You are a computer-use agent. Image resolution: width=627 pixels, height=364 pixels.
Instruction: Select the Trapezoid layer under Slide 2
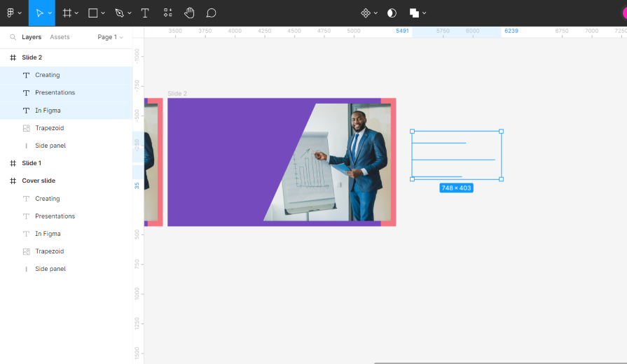[x=49, y=128]
